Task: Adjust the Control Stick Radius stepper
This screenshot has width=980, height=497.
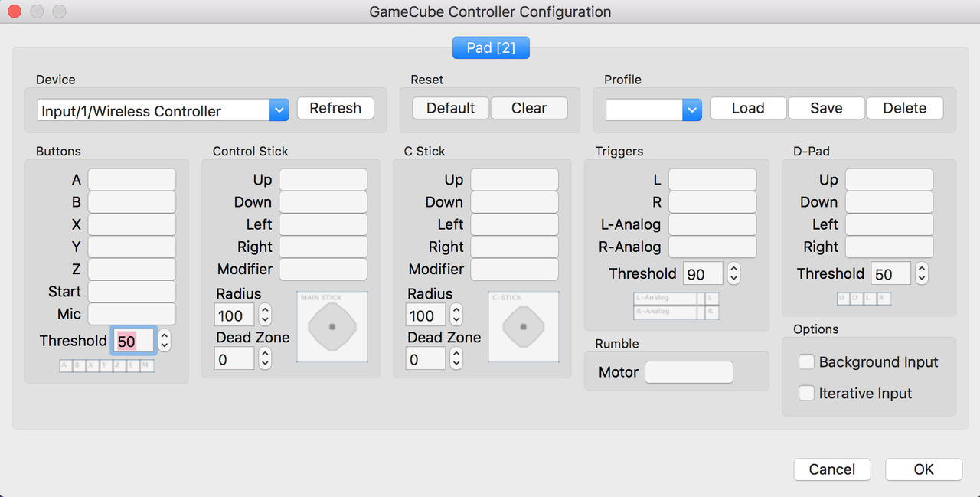Action: coord(265,315)
